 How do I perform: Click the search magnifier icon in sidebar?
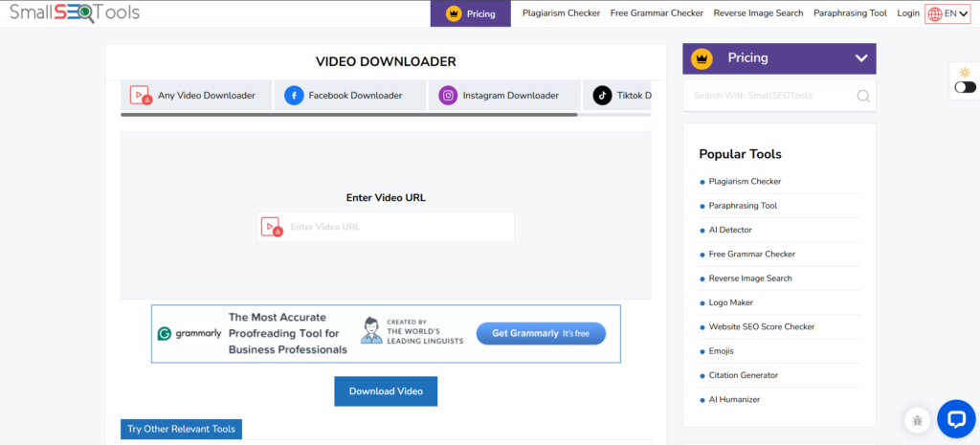(x=863, y=96)
